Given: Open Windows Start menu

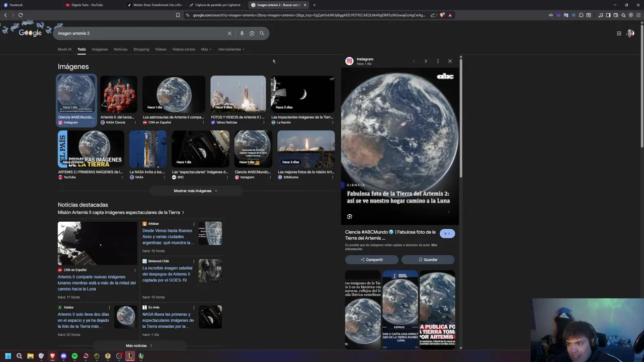Looking at the screenshot, I should [8, 356].
